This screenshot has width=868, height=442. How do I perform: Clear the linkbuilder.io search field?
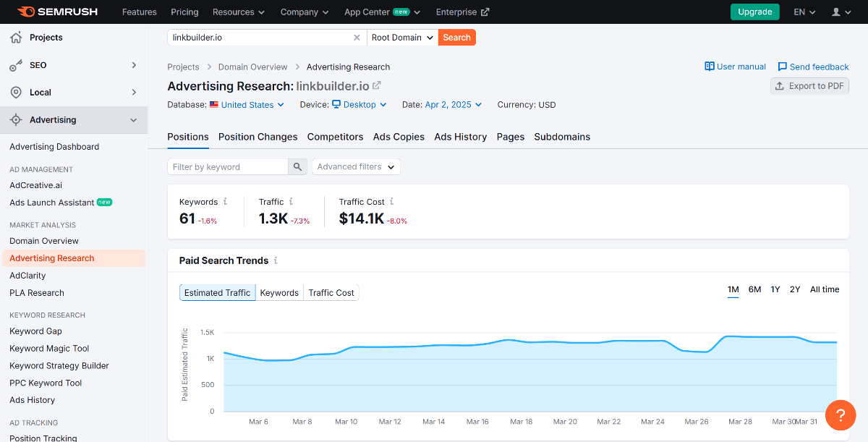click(357, 38)
